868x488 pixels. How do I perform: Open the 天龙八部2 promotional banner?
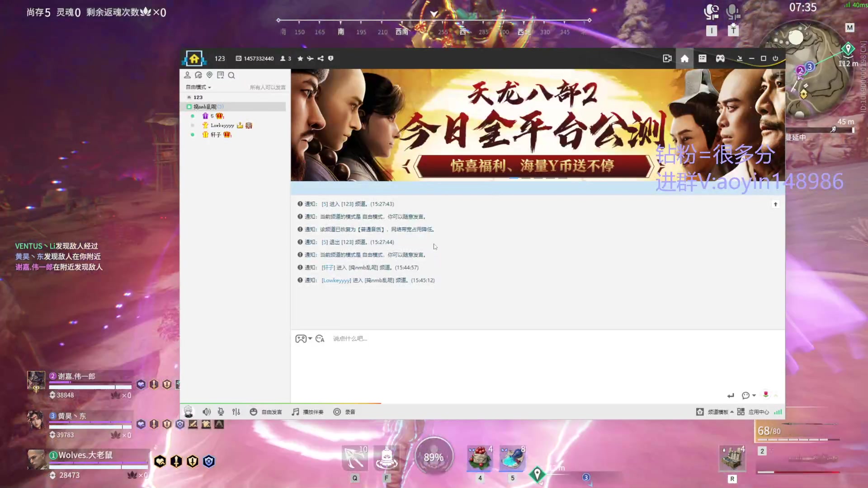pos(538,125)
